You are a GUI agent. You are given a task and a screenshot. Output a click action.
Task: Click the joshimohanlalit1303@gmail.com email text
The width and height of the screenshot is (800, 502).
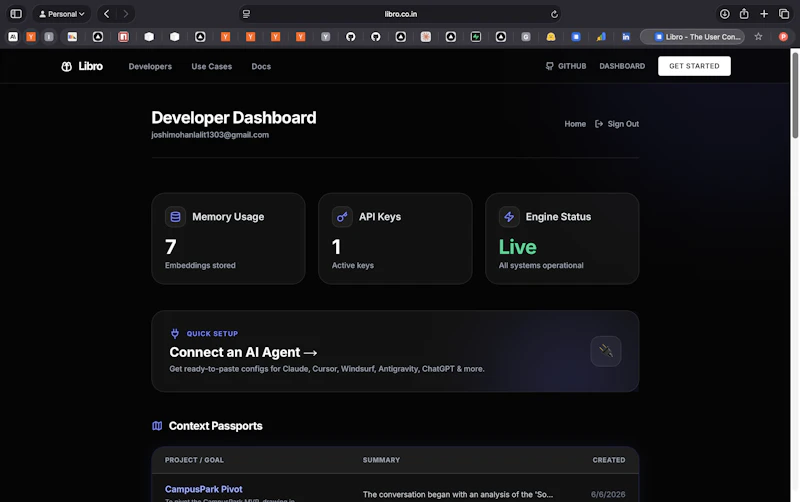(210, 135)
